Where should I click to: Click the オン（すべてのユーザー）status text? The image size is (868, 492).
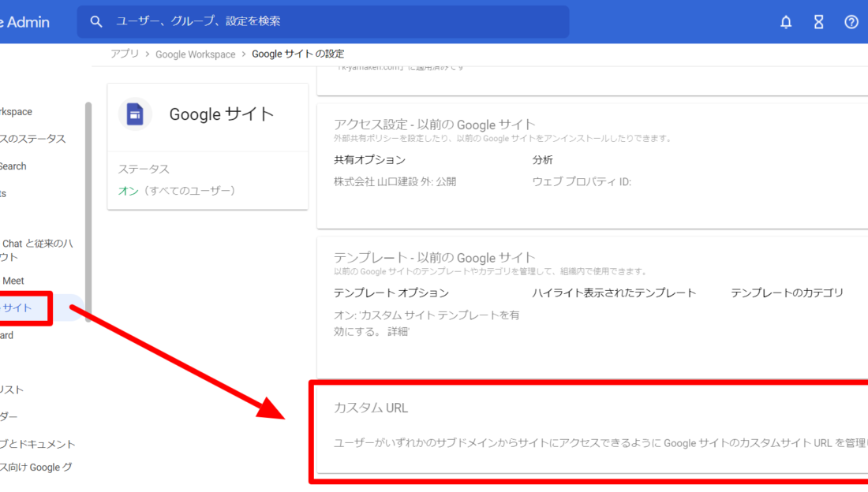point(177,191)
